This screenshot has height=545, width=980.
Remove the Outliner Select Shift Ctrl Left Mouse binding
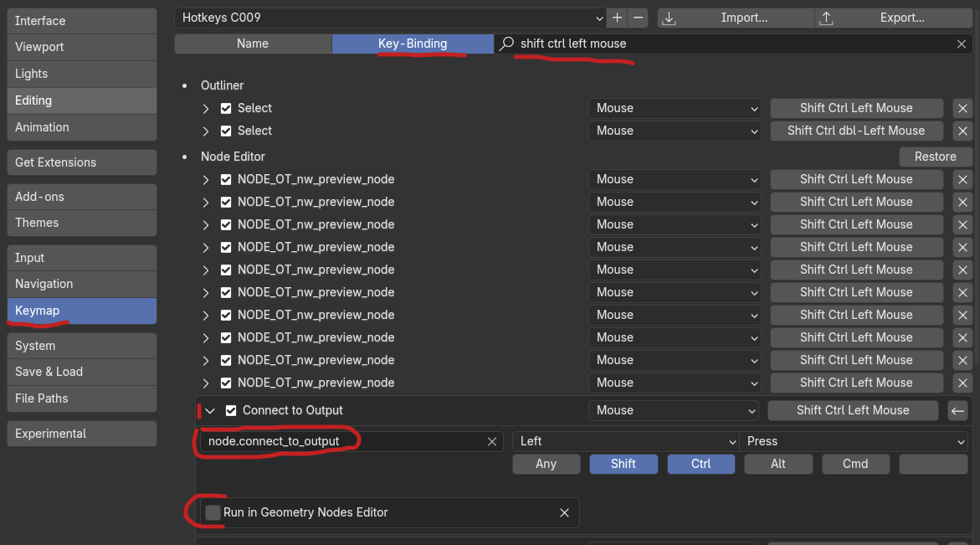[x=962, y=108]
